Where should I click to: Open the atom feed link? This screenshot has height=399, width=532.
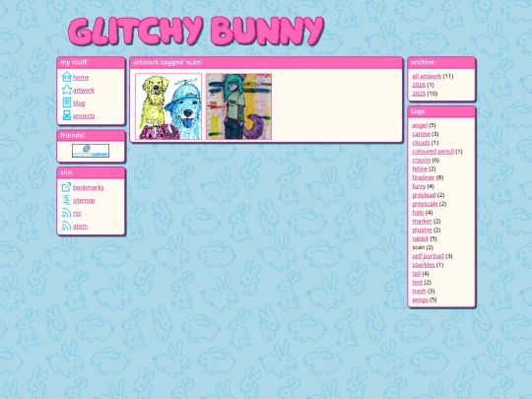(x=80, y=227)
